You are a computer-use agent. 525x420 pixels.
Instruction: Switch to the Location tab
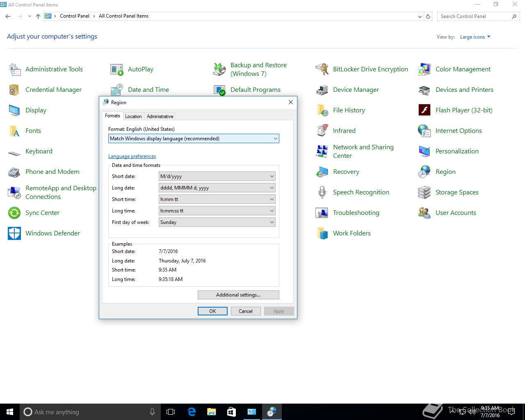pyautogui.click(x=133, y=116)
